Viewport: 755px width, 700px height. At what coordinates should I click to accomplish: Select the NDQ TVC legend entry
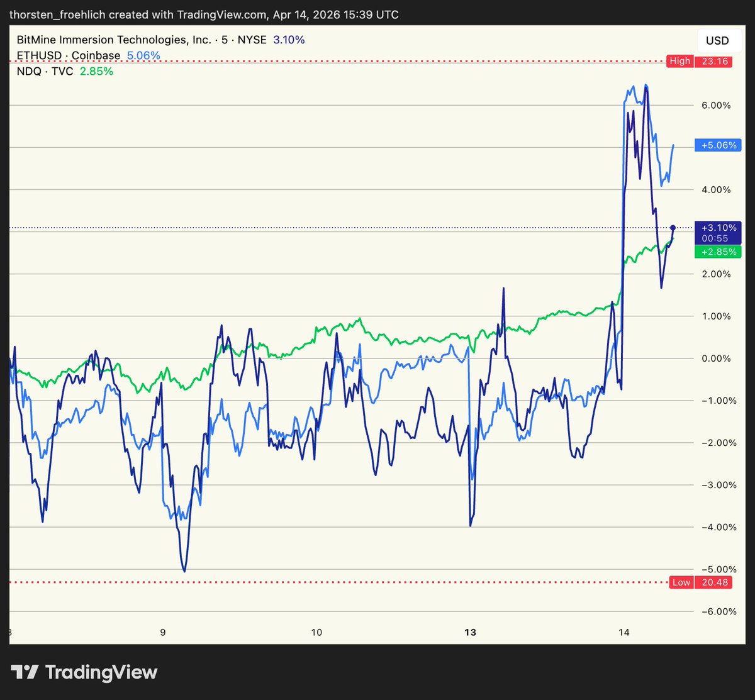pyautogui.click(x=43, y=72)
